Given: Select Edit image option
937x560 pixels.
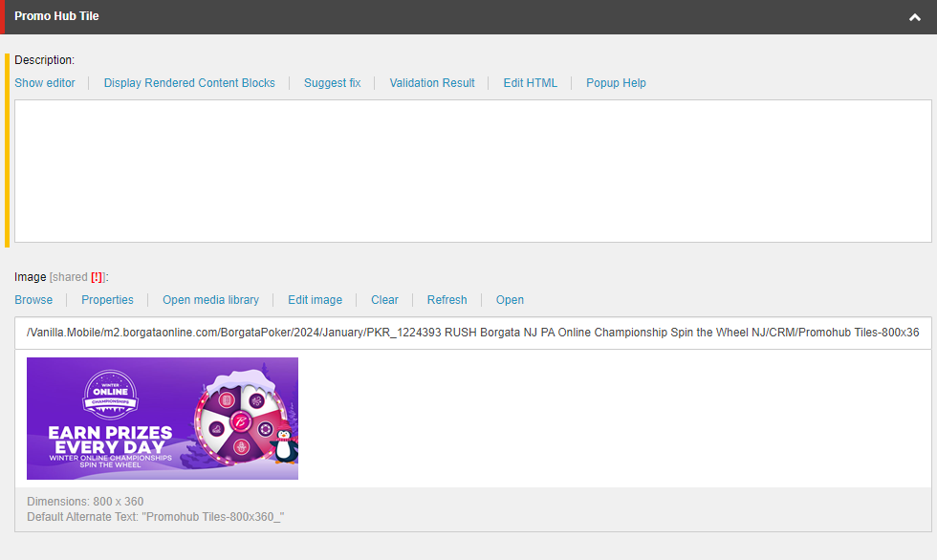Looking at the screenshot, I should click(x=315, y=300).
